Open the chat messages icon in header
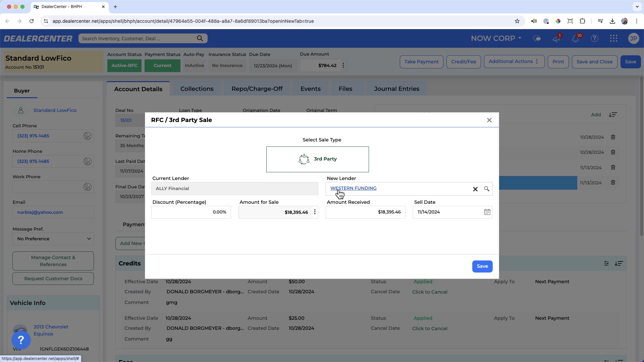Image resolution: width=644 pixels, height=362 pixels. click(x=537, y=39)
